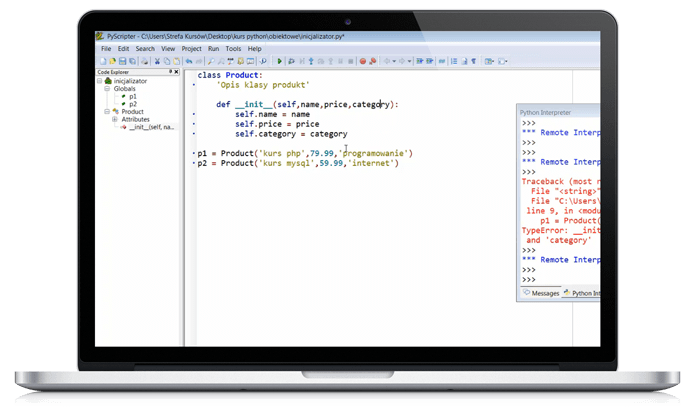Click the Find in Files icon
This screenshot has width=695, height=411.
pyautogui.click(x=241, y=61)
